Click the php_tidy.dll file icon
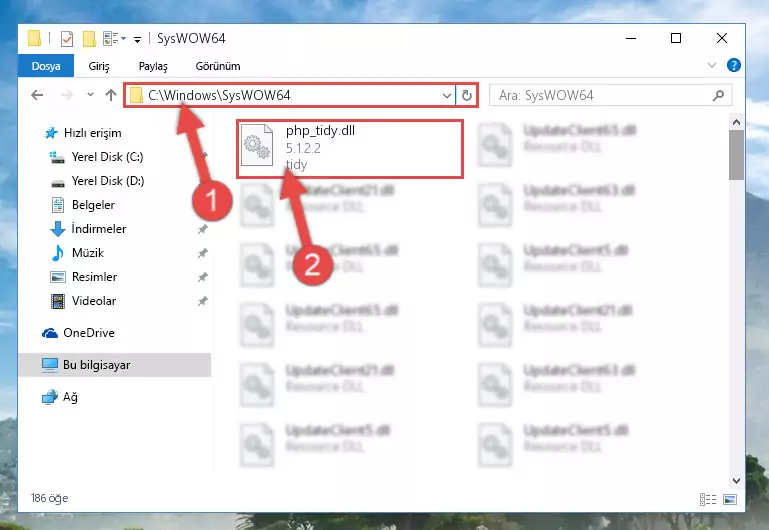Screen dimensions: 769x530 (x=257, y=145)
